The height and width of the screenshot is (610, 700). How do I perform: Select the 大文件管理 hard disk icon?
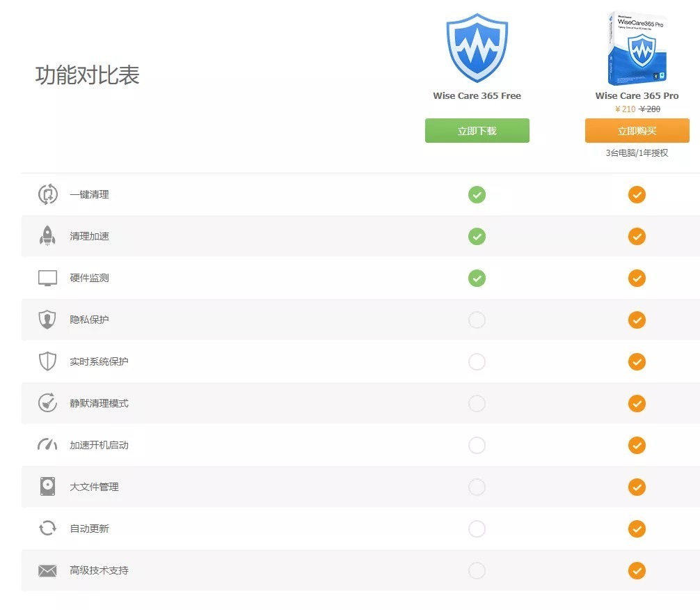pyautogui.click(x=47, y=487)
